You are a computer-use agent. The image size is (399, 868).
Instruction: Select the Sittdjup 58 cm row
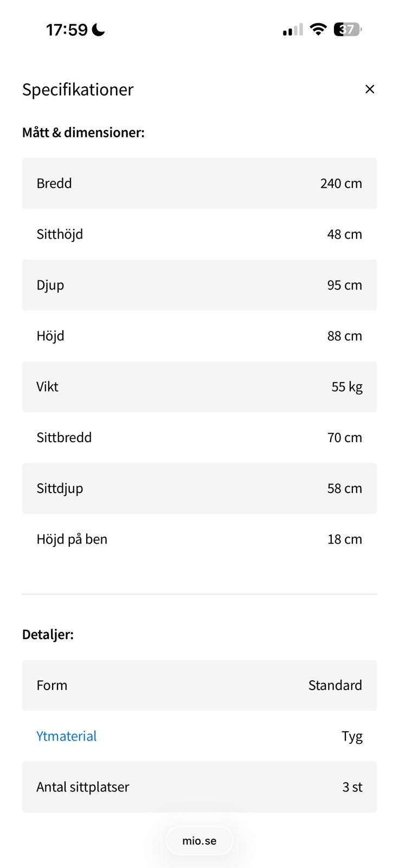(200, 488)
